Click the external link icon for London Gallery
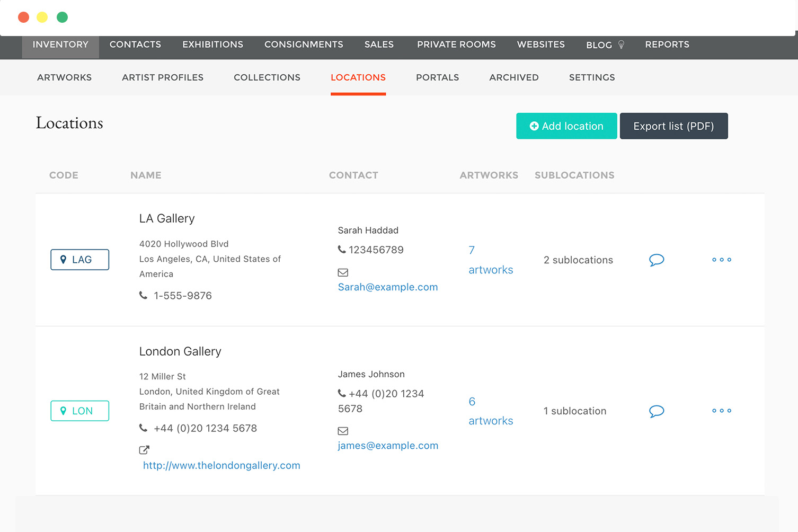This screenshot has height=532, width=798. coord(144,450)
